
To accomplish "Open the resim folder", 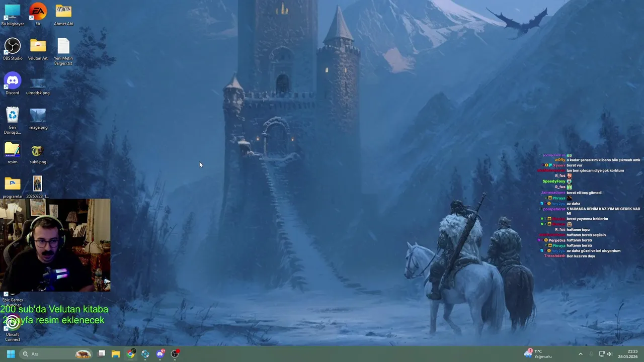I will tap(12, 153).
